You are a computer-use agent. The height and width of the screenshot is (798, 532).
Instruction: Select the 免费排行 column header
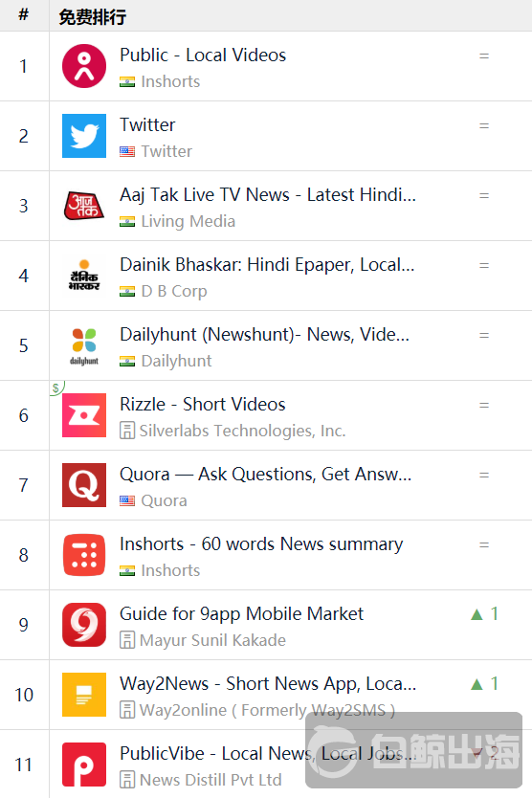[92, 17]
